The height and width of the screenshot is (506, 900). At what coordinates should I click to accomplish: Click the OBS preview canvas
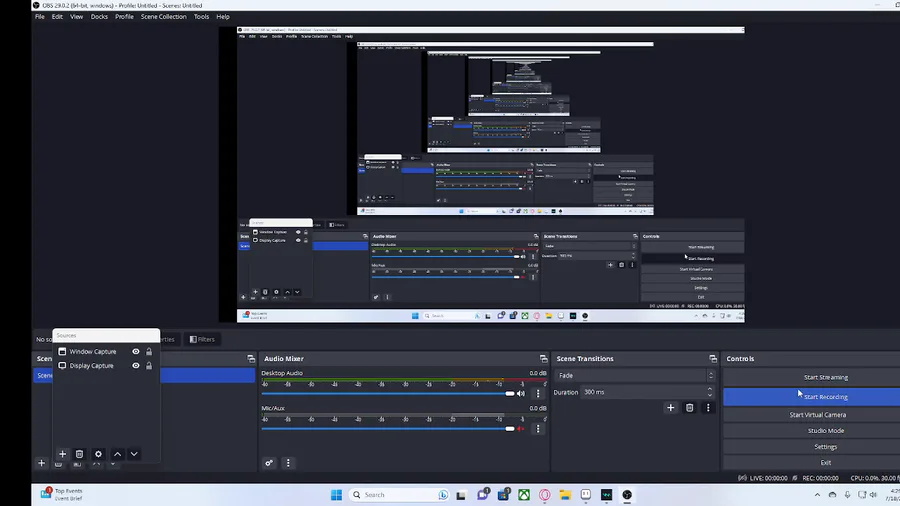coord(482,174)
